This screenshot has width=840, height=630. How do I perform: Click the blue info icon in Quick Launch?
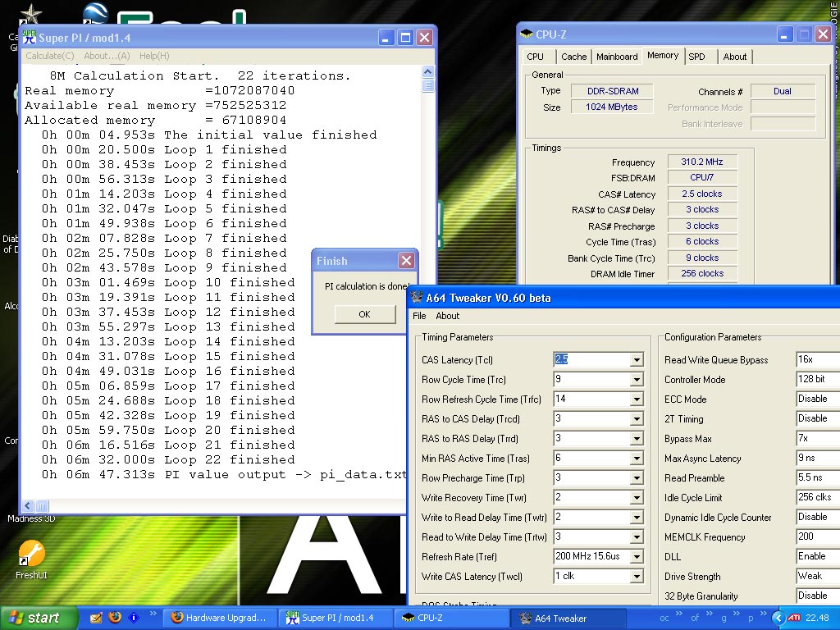point(134,618)
